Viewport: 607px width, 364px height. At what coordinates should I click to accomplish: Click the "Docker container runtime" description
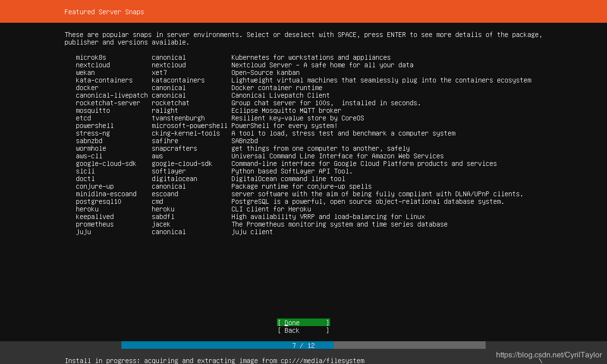pos(277,88)
